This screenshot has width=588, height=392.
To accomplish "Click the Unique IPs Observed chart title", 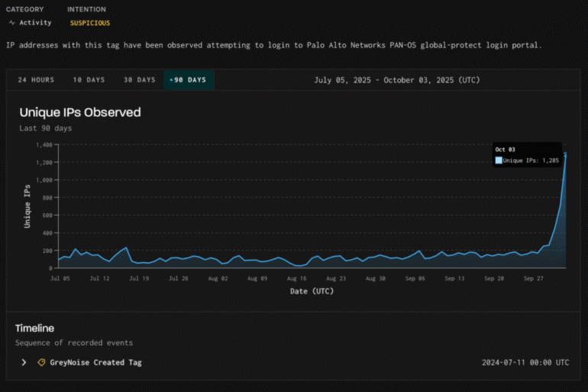I will [x=80, y=112].
